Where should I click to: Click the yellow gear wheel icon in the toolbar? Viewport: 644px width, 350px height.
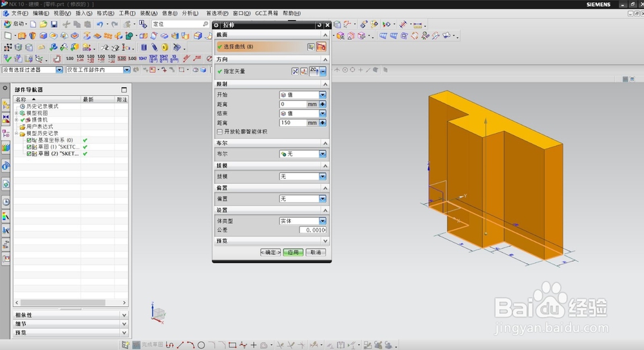tap(165, 47)
